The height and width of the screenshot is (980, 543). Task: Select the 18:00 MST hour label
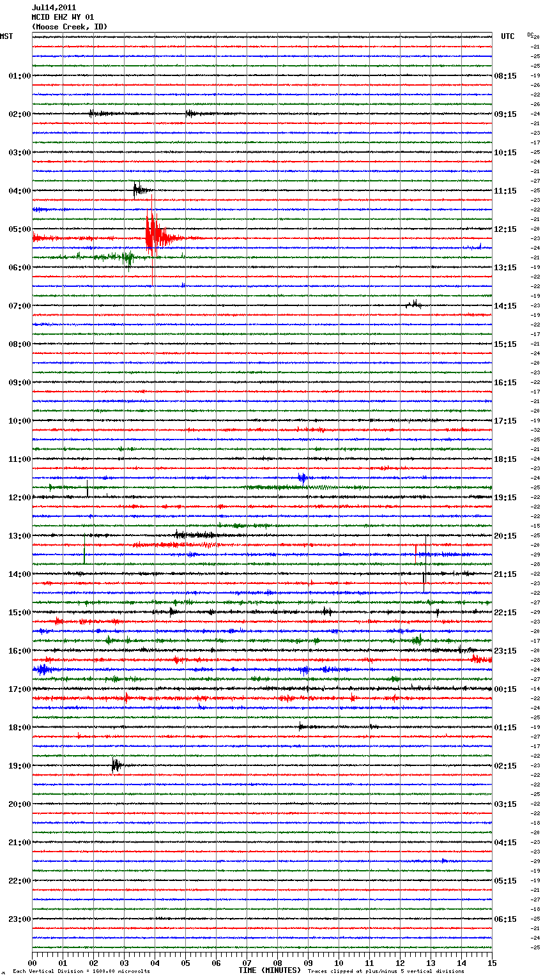[20, 728]
